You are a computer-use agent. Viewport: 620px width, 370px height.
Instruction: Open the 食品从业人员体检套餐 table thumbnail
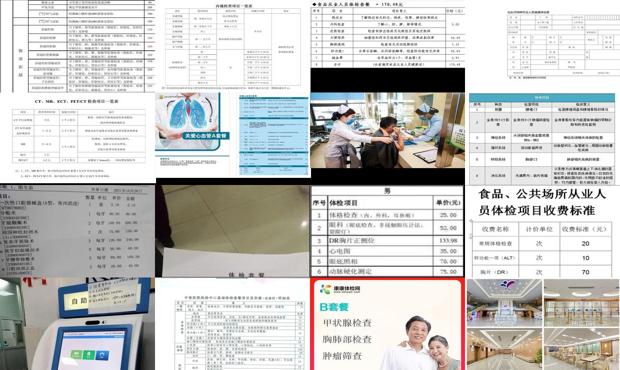388,34
